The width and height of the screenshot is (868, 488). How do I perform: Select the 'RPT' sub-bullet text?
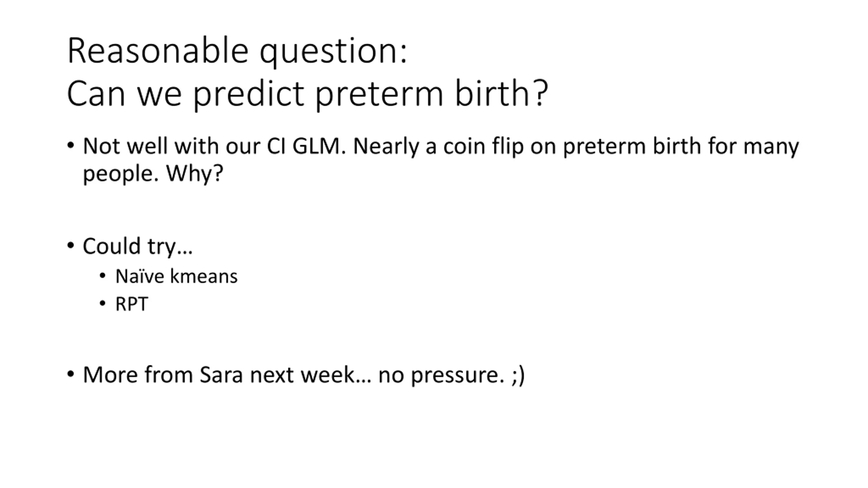132,304
